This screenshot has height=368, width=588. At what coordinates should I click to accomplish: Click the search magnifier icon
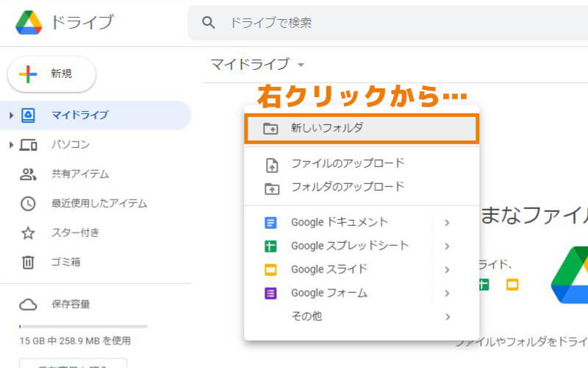pyautogui.click(x=209, y=23)
